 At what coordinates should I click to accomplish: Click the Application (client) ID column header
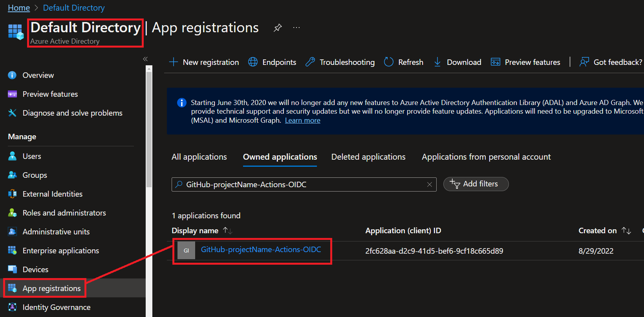(403, 230)
